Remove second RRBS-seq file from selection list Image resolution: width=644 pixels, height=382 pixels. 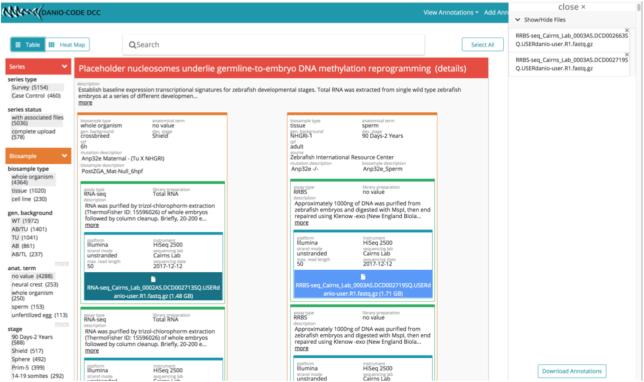[x=627, y=55]
